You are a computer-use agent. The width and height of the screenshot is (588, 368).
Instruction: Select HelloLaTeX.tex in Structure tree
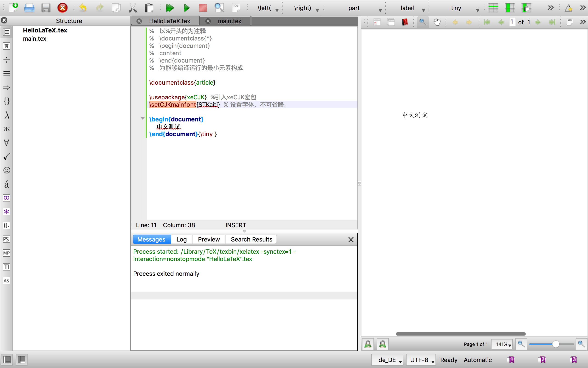(x=45, y=30)
